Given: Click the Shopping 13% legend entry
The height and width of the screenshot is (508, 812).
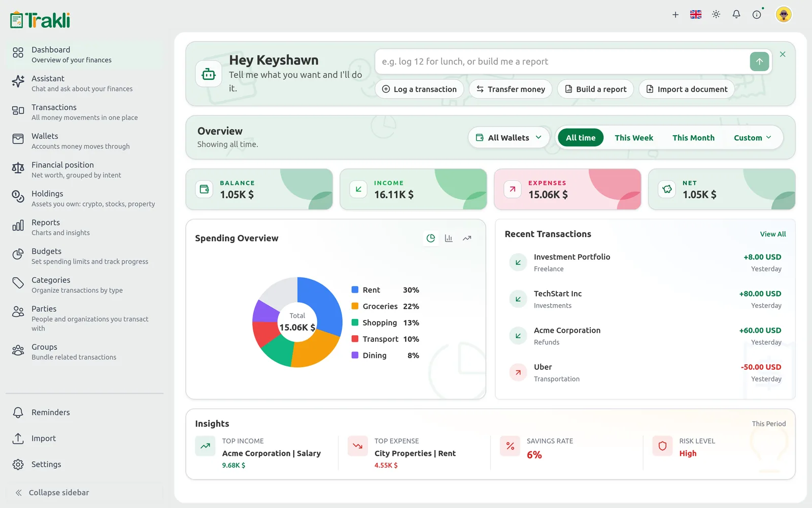Looking at the screenshot, I should click(x=385, y=323).
